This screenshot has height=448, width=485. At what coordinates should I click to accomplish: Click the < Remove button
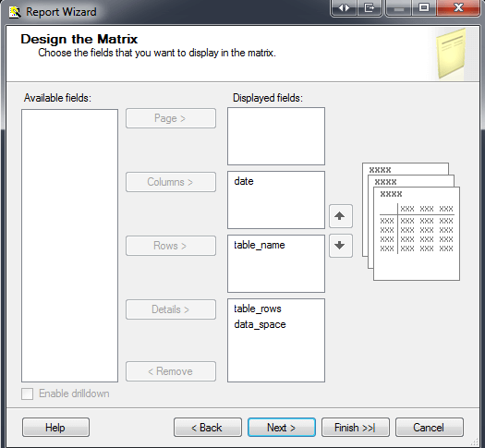[x=171, y=371]
